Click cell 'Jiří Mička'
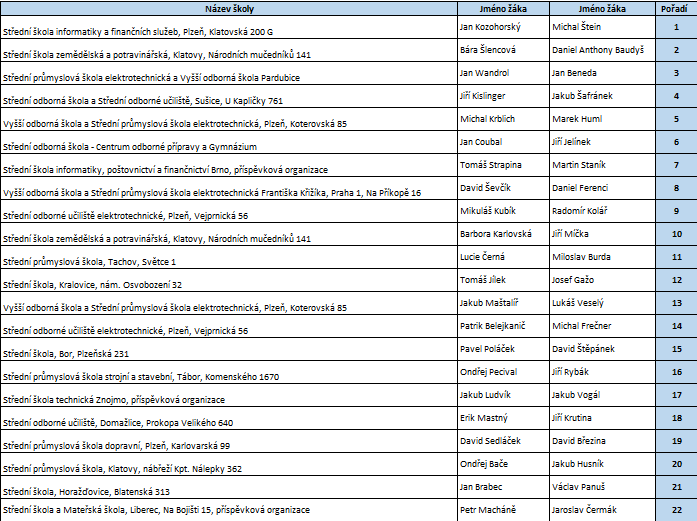The width and height of the screenshot is (697, 521). pyautogui.click(x=602, y=234)
